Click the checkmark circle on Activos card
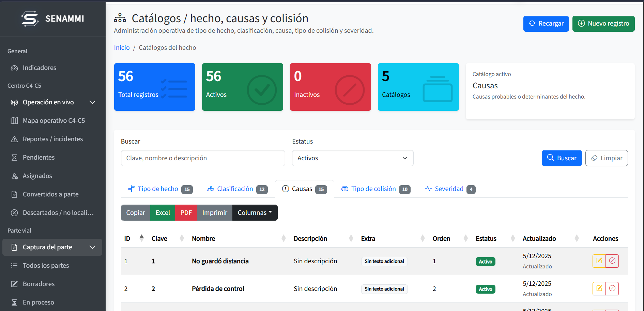This screenshot has width=644, height=311. (x=262, y=90)
